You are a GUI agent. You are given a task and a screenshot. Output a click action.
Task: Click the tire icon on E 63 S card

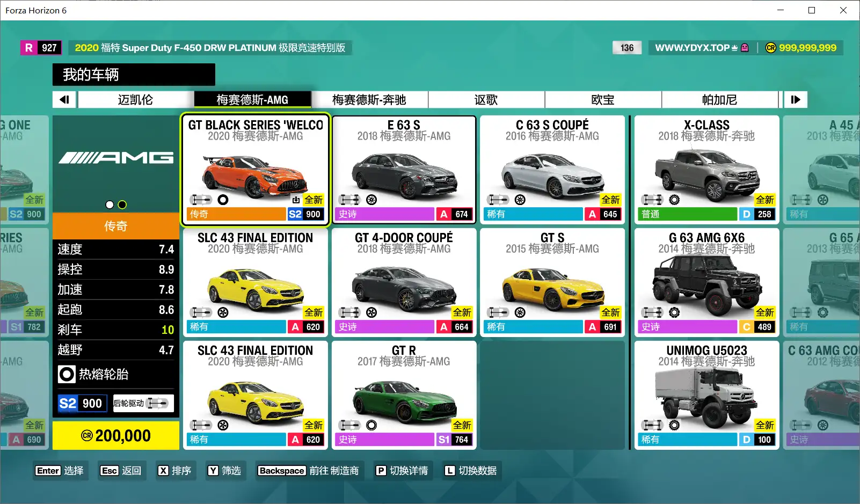pyautogui.click(x=371, y=200)
